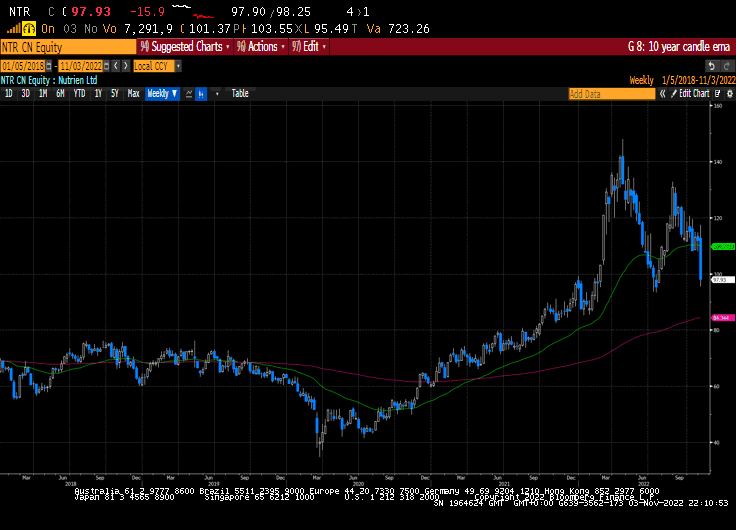Open the Edit dropdown menu

[x=308, y=46]
